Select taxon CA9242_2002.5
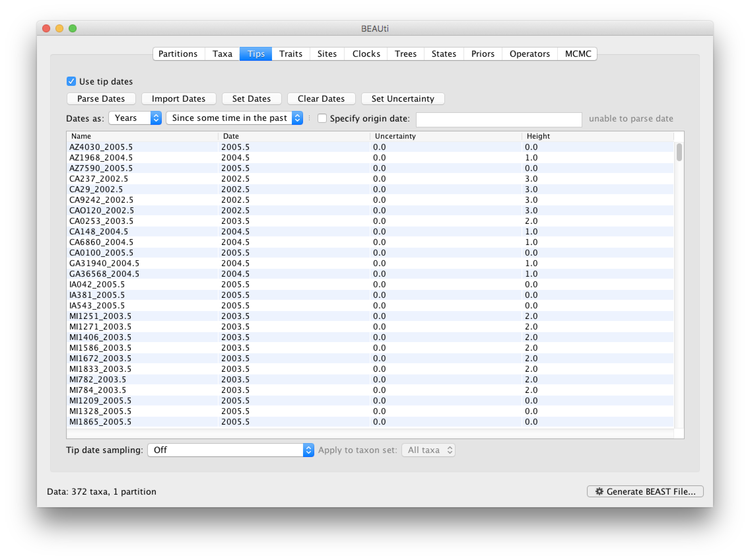Screen dimensions: 750x560 (x=101, y=200)
